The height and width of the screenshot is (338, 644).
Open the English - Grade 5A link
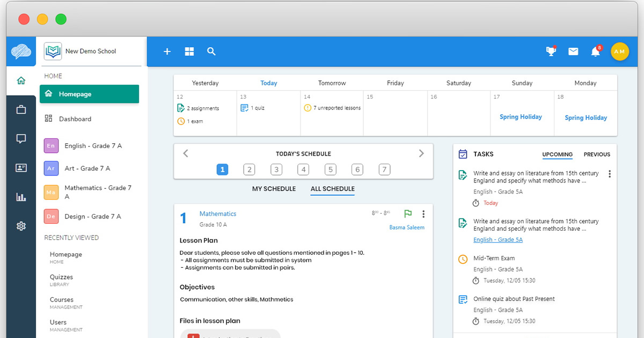[498, 240]
